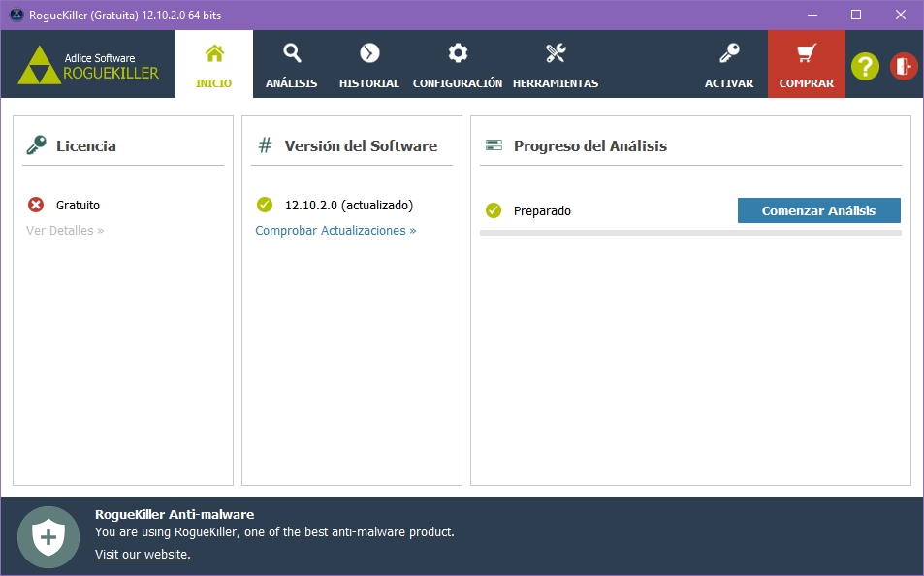Open help with the question mark icon
Viewport: 924px width, 576px height.
tap(865, 66)
